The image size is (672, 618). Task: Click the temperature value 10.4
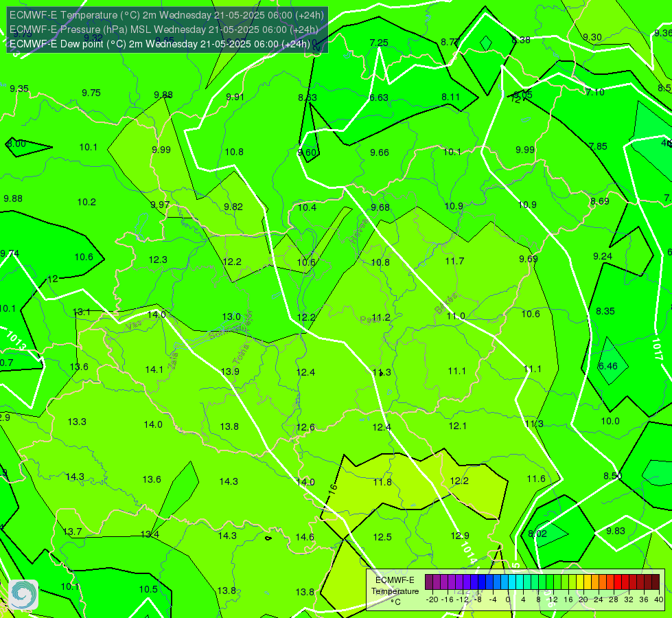click(x=307, y=207)
